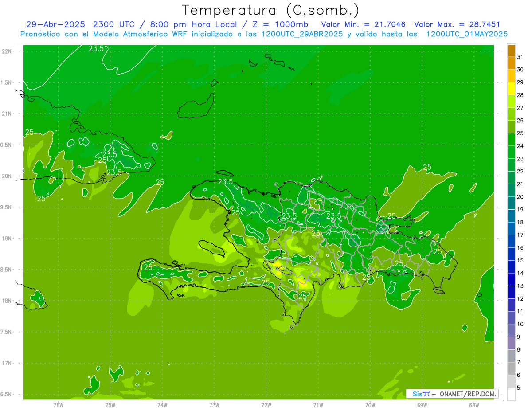The height and width of the screenshot is (411, 532).
Task: Click the "23.5" contour label near 22N
Action: tap(96, 49)
